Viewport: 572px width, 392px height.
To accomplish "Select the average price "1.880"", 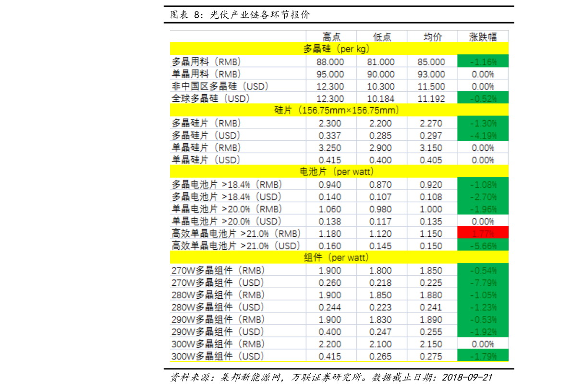I will (431, 295).
